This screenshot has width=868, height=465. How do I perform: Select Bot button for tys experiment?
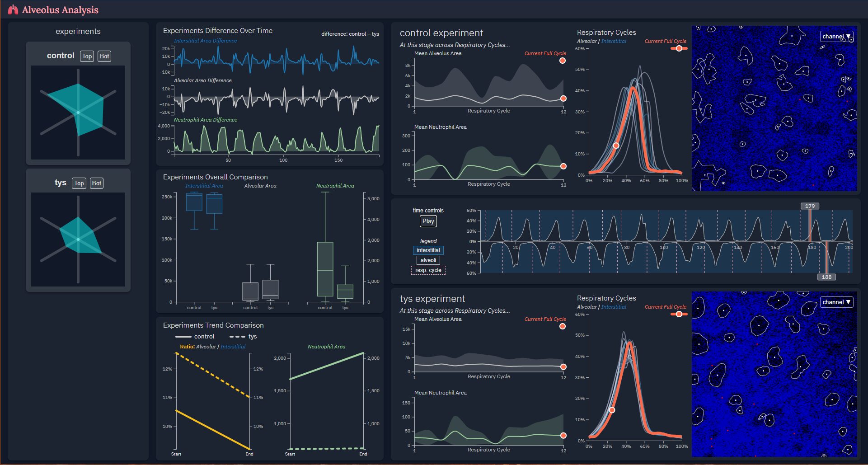point(96,183)
